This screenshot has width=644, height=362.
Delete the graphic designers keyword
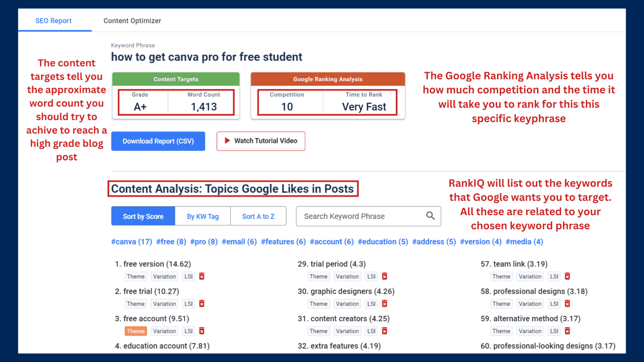pos(385,304)
